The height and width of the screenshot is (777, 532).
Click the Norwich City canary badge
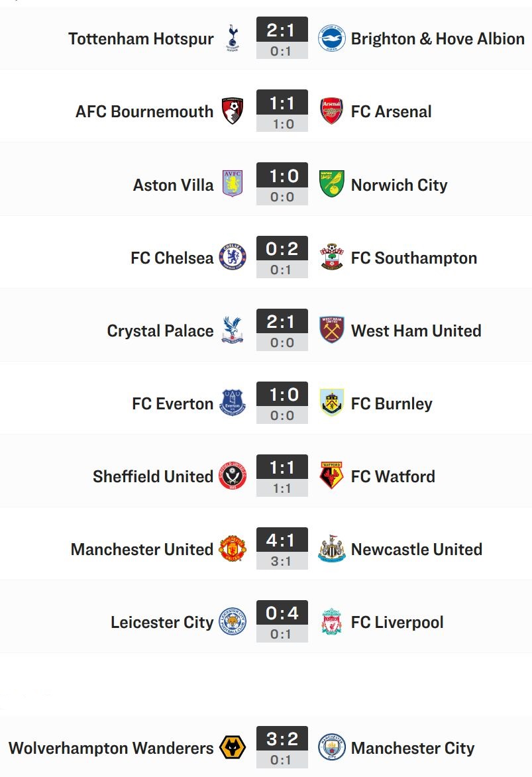pyautogui.click(x=332, y=184)
